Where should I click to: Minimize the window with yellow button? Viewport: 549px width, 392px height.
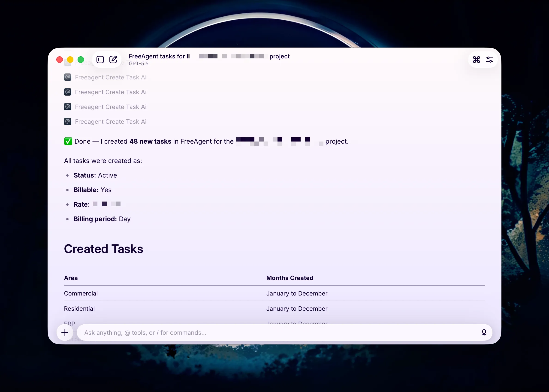click(70, 60)
